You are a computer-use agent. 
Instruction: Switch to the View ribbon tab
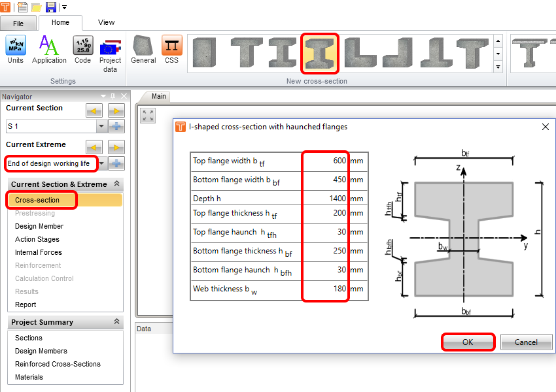pyautogui.click(x=106, y=22)
